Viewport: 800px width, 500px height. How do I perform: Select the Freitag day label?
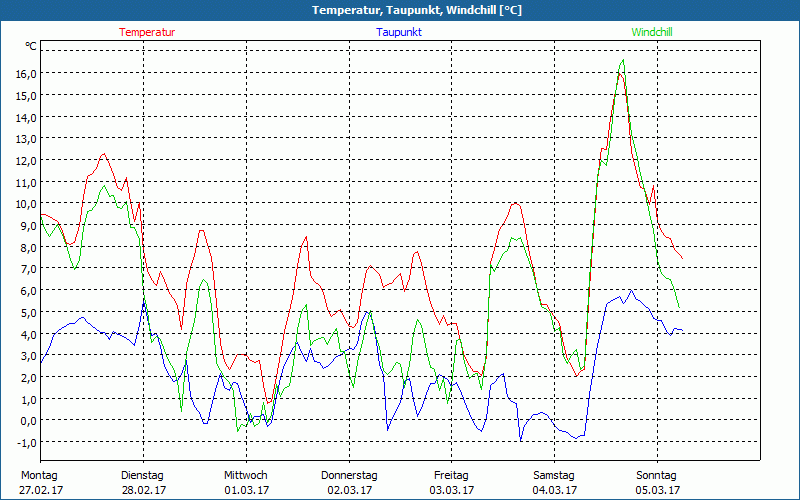452,475
